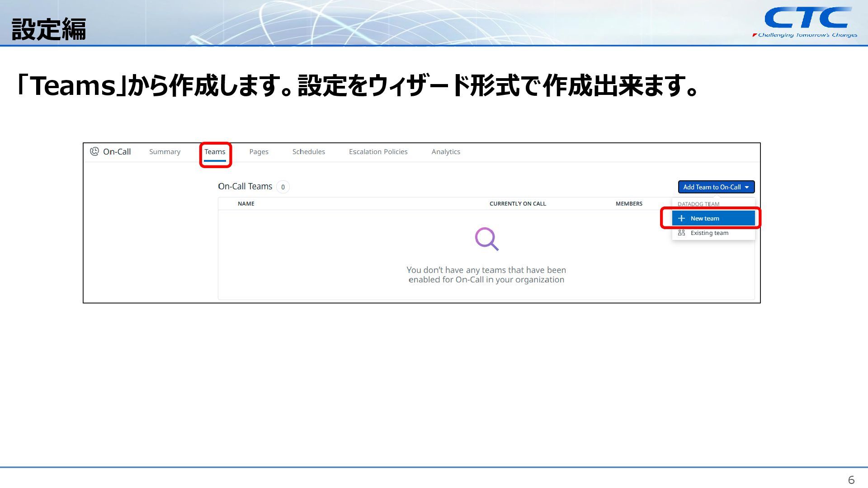This screenshot has height=488, width=868.
Task: Open the Summary tab
Action: (165, 152)
